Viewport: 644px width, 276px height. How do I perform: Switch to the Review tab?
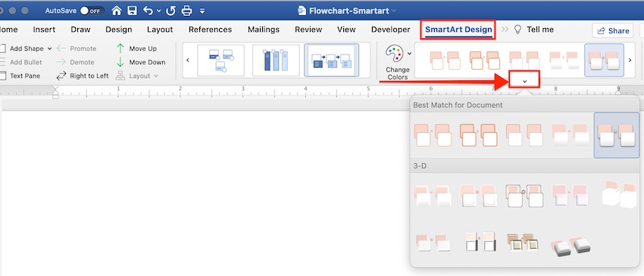pyautogui.click(x=308, y=30)
